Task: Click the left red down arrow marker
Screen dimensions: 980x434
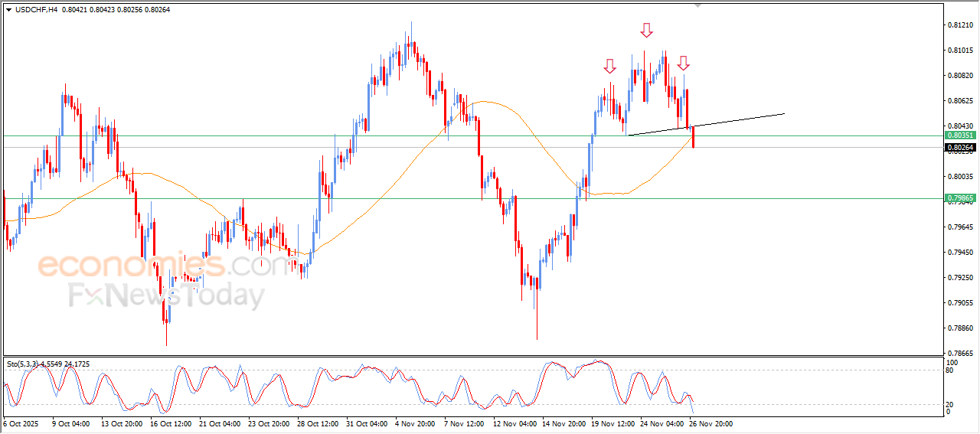Action: click(x=609, y=66)
